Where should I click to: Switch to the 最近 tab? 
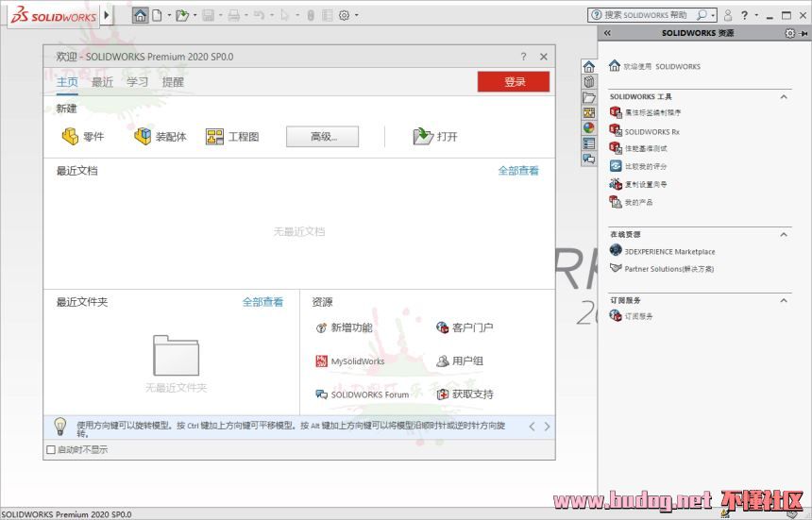(x=102, y=82)
